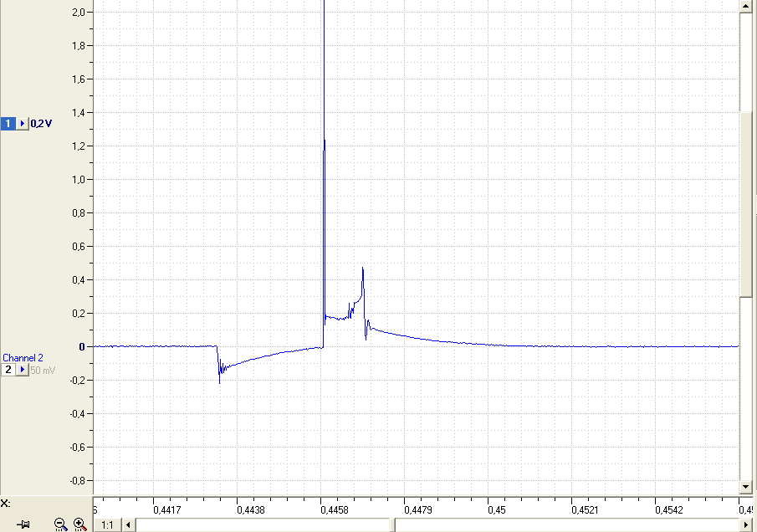Click the 1,8 label on the voltage axis
This screenshot has width=757, height=532.
coord(79,46)
